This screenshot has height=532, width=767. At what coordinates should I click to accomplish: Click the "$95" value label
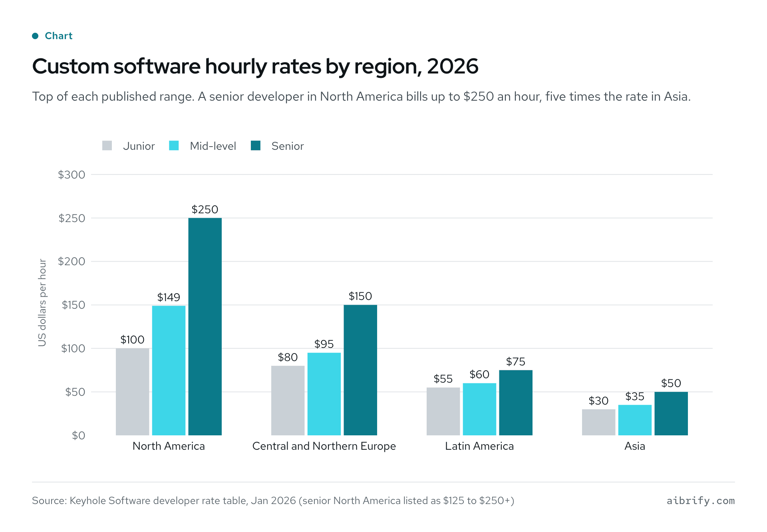324,344
